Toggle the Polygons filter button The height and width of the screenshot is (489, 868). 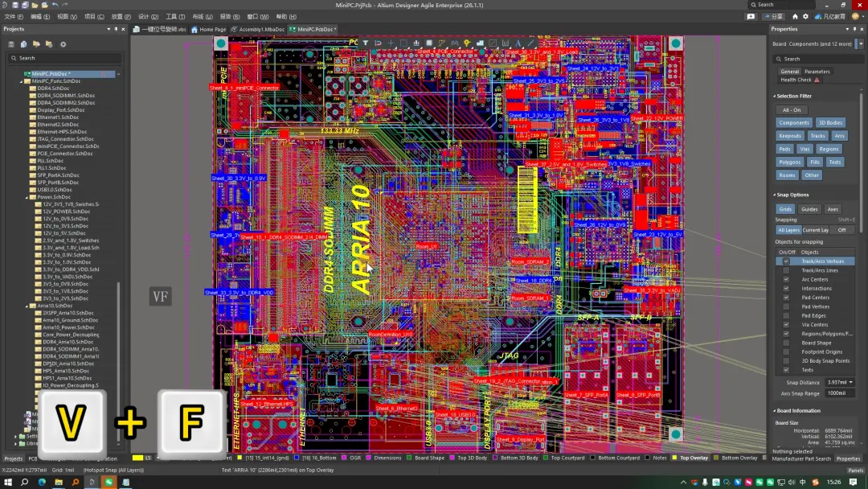pos(789,162)
